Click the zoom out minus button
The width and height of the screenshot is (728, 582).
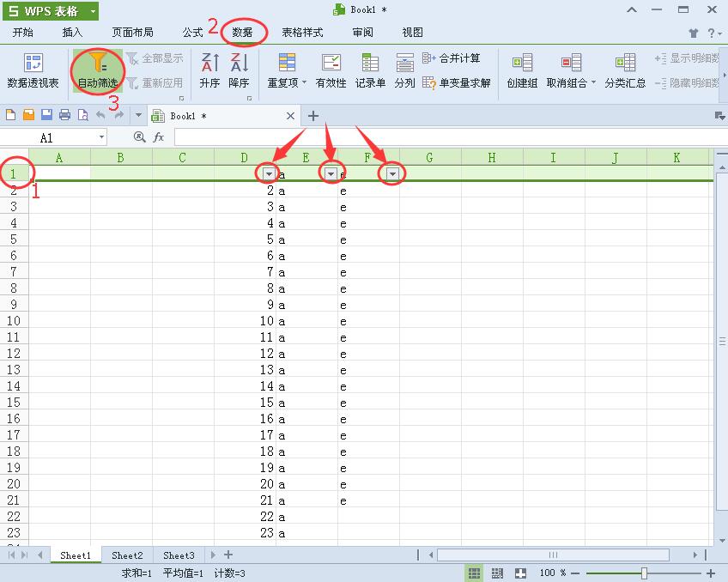click(575, 573)
